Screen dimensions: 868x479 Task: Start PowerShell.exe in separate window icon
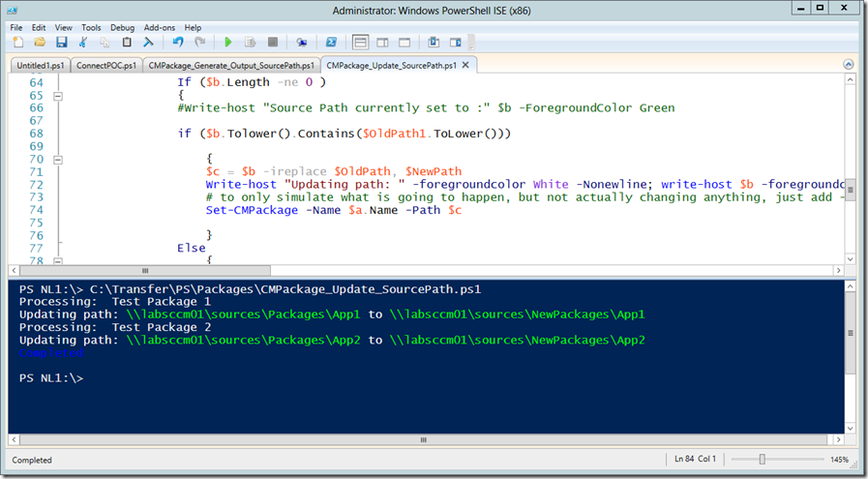(331, 42)
